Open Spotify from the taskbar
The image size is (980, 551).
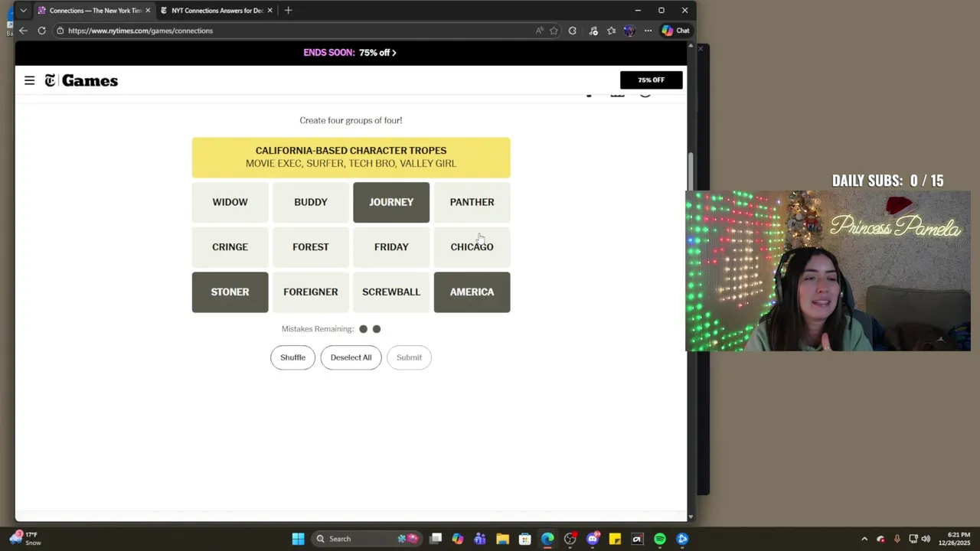point(660,539)
